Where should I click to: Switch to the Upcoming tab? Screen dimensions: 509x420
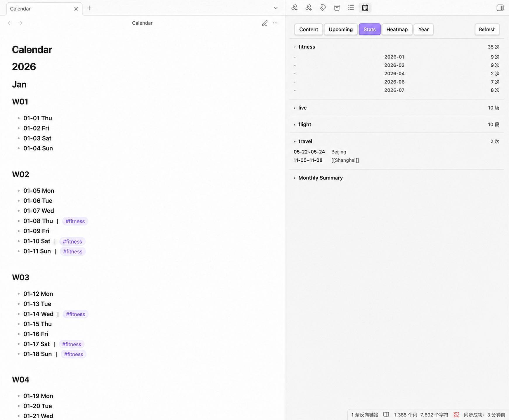coord(341,29)
